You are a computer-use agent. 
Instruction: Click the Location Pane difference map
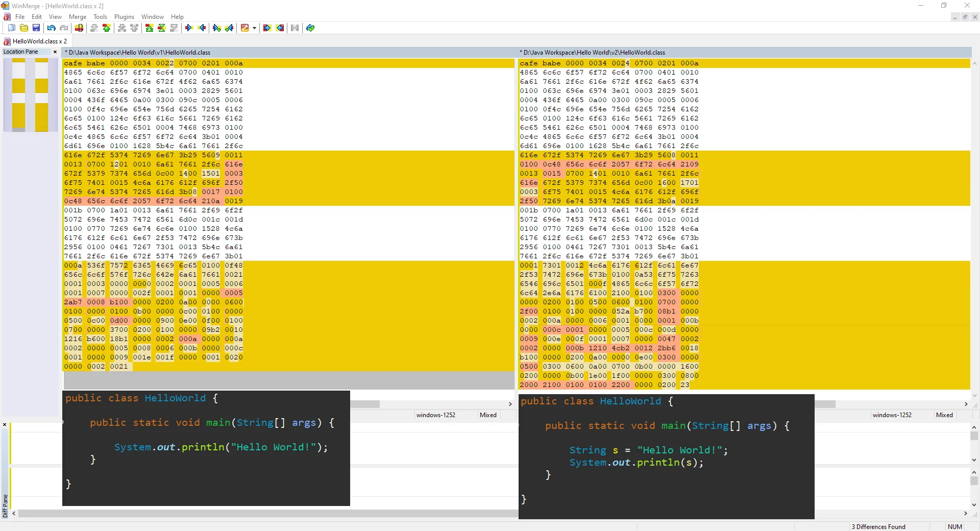30,94
